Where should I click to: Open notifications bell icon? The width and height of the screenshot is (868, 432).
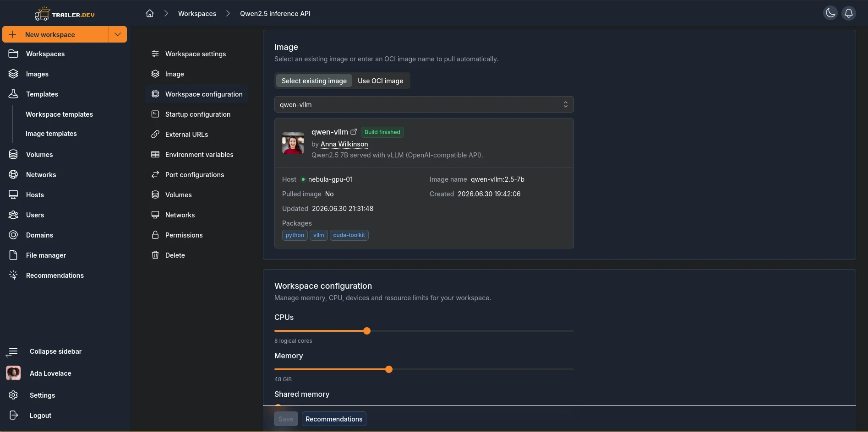(x=848, y=13)
